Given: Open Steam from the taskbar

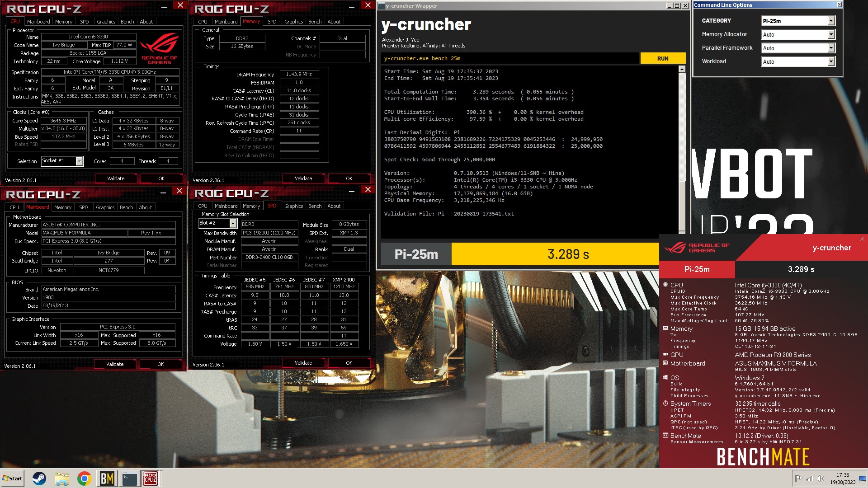Looking at the screenshot, I should (x=39, y=479).
